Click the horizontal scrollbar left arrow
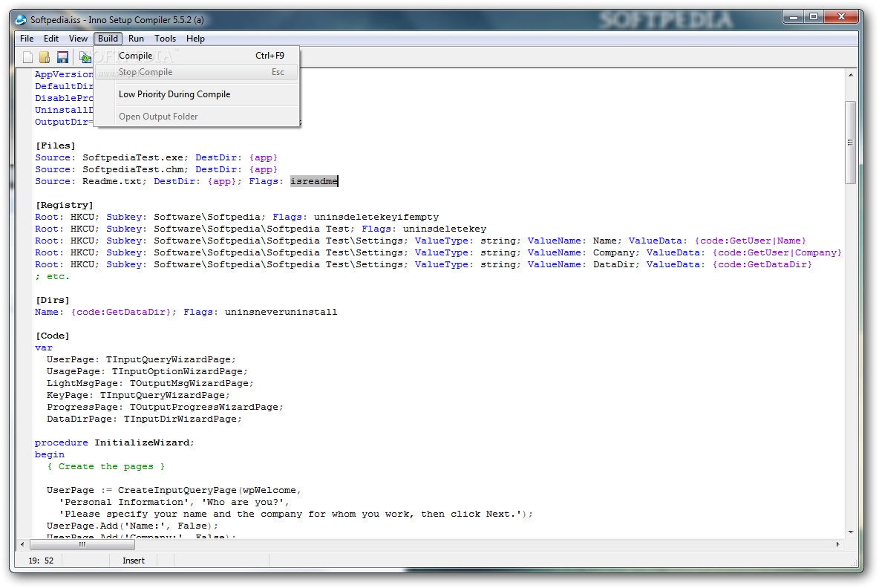This screenshot has height=588, width=879. (x=22, y=544)
